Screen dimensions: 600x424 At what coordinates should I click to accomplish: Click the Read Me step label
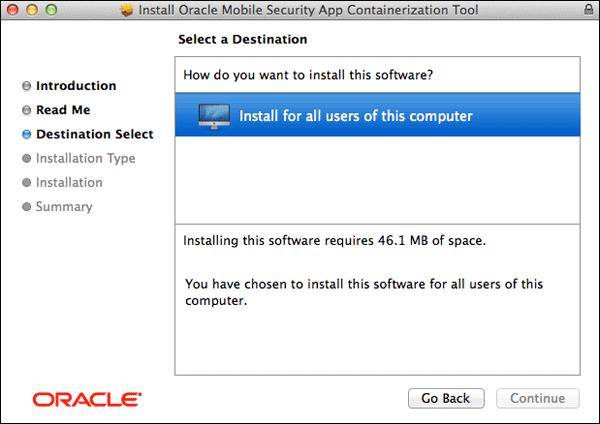pyautogui.click(x=63, y=110)
